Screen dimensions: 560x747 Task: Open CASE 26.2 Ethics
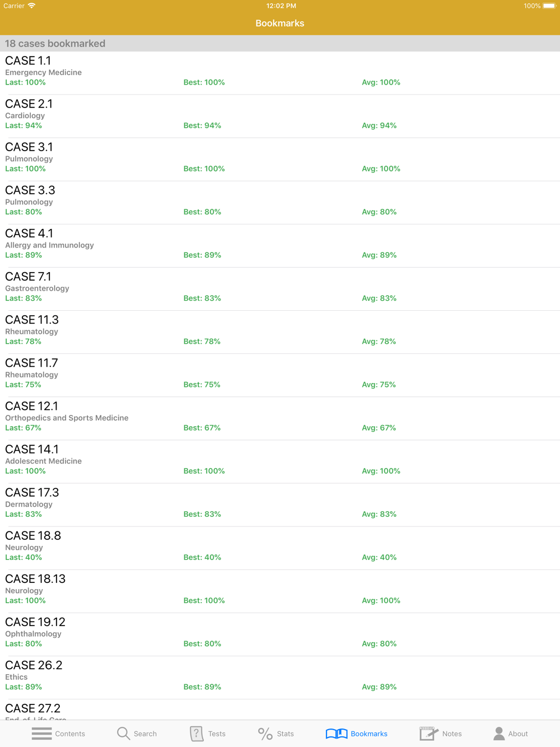pyautogui.click(x=280, y=677)
